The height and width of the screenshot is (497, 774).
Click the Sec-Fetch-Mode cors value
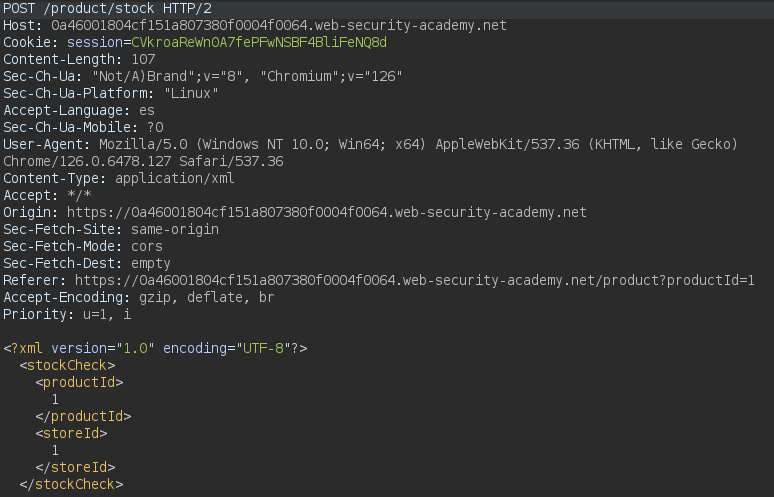pos(147,246)
